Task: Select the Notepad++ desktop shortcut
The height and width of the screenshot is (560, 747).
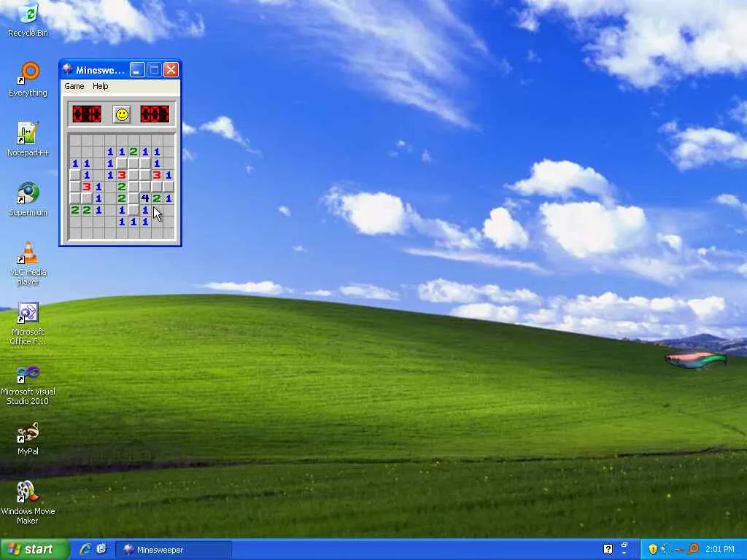Action: [x=28, y=139]
